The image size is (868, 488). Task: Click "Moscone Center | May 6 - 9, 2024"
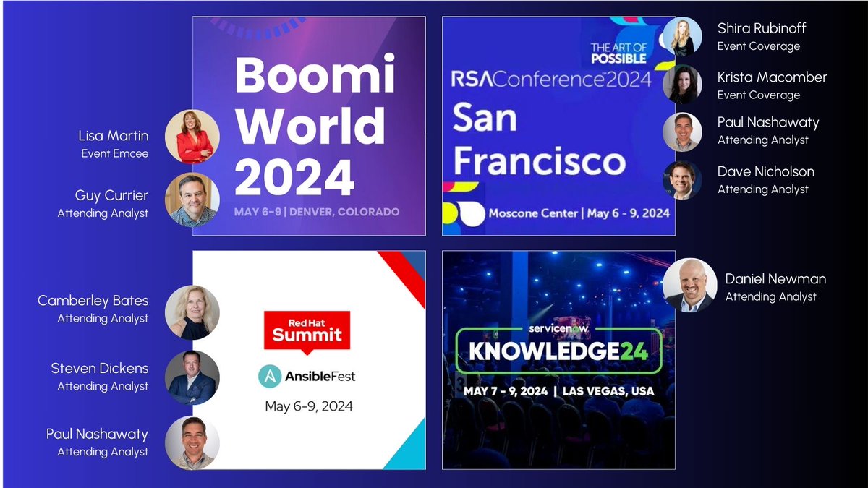click(579, 213)
